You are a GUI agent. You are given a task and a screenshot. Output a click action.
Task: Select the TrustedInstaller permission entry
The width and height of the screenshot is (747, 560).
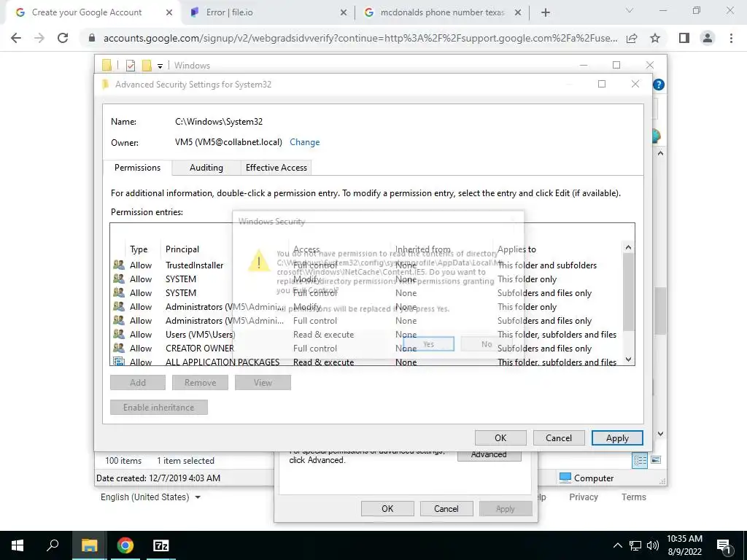(367, 265)
